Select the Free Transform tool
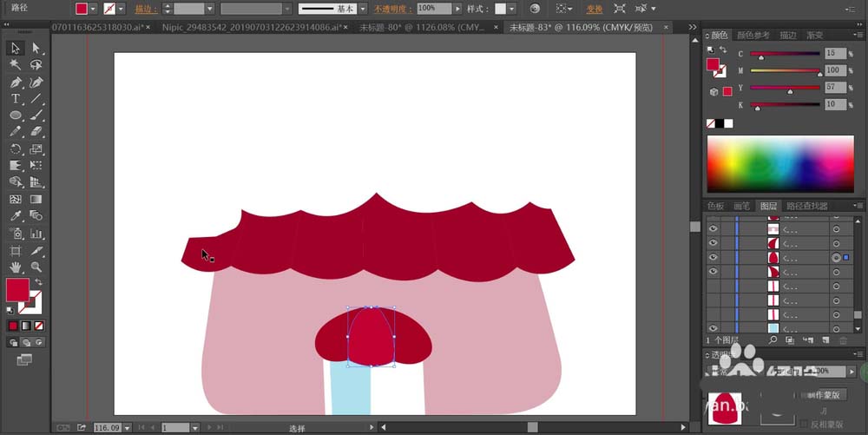Screen dimensions: 868x435 (x=36, y=166)
